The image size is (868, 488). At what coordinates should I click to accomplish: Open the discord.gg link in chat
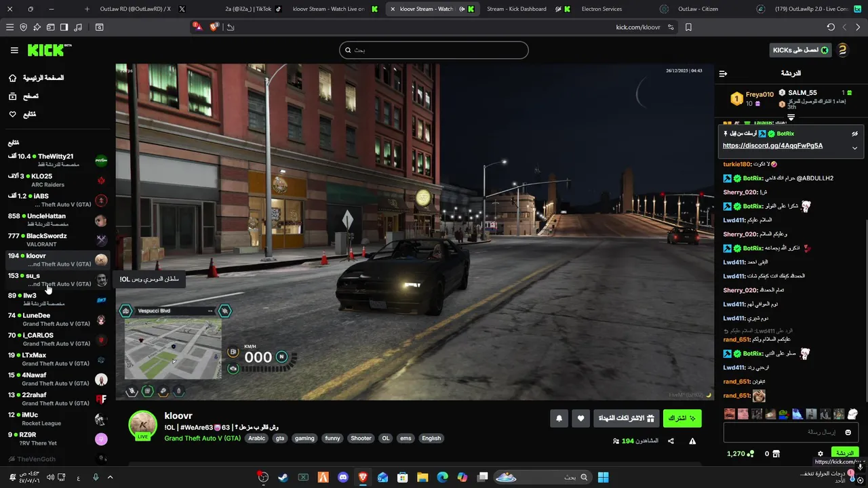(772, 146)
